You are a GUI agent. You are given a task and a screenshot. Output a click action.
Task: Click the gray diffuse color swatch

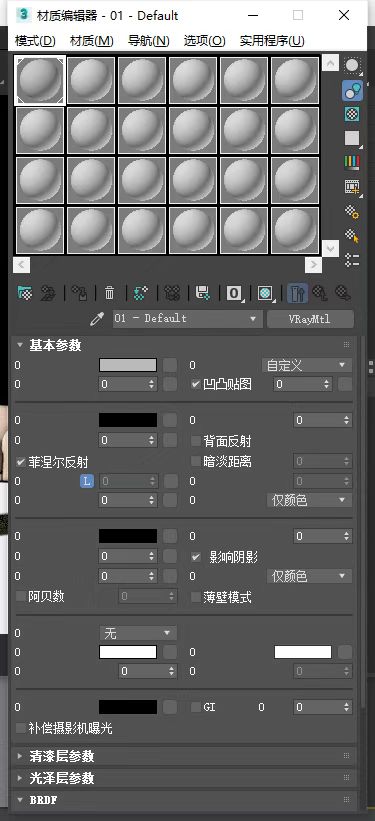coord(128,365)
